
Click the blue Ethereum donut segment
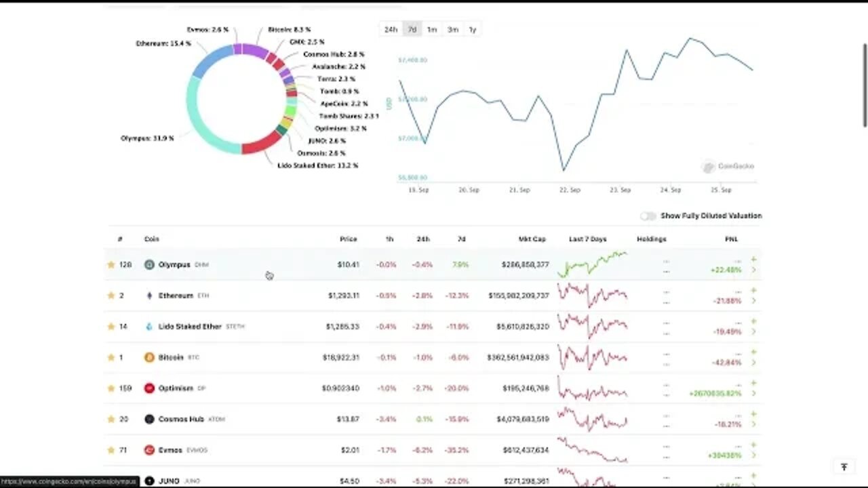[x=211, y=60]
